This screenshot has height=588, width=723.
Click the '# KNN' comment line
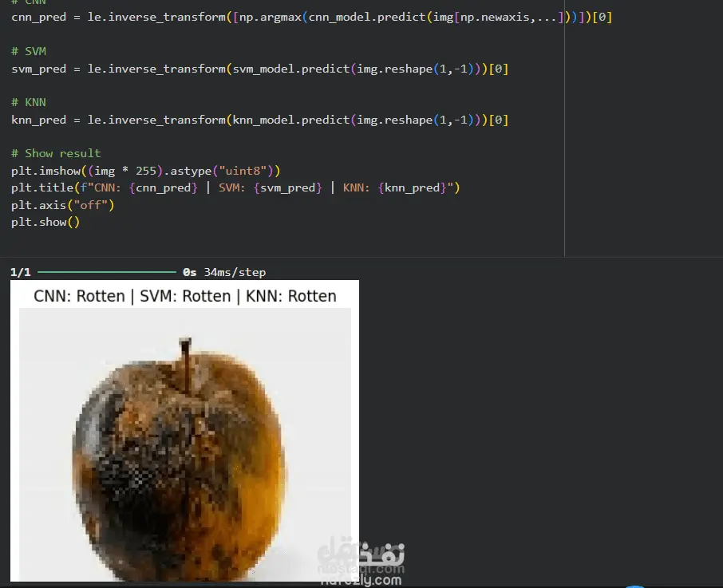[x=29, y=102]
